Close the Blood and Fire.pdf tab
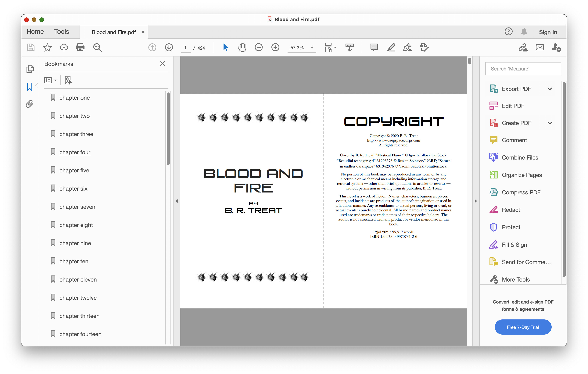588x374 pixels. [x=143, y=32]
